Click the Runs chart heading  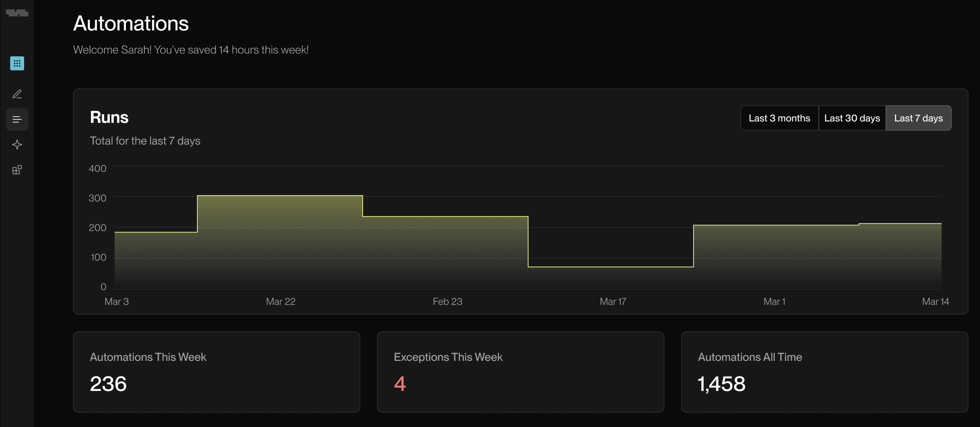coord(109,117)
